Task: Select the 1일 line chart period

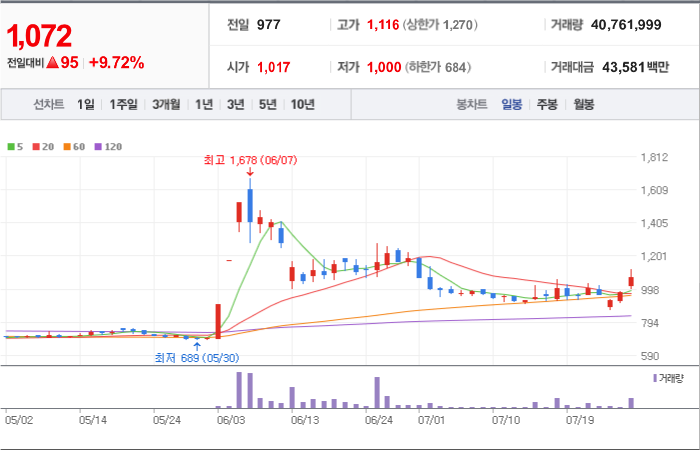Action: tap(86, 104)
